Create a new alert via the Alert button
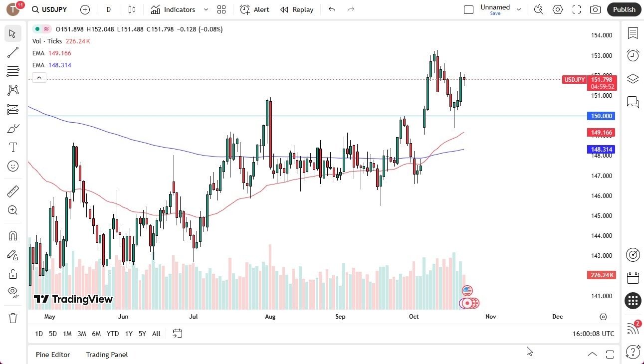Image resolution: width=644 pixels, height=364 pixels. [254, 9]
